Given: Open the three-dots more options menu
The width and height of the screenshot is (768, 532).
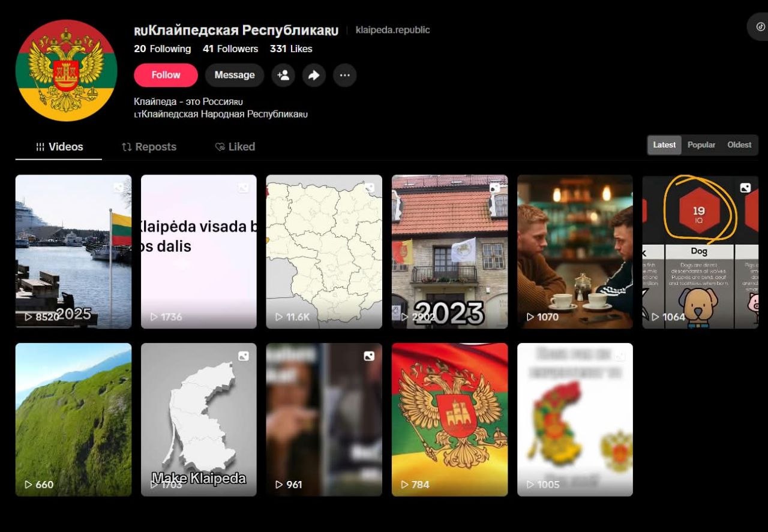Looking at the screenshot, I should click(344, 76).
